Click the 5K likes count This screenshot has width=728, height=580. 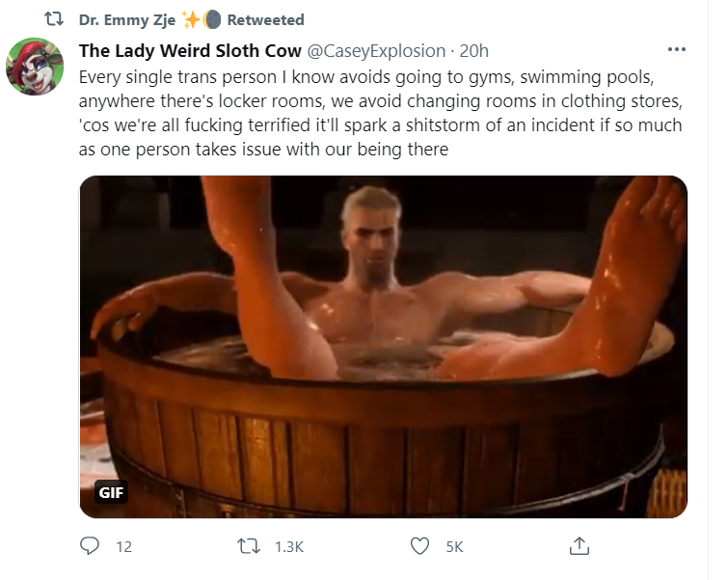tap(454, 547)
